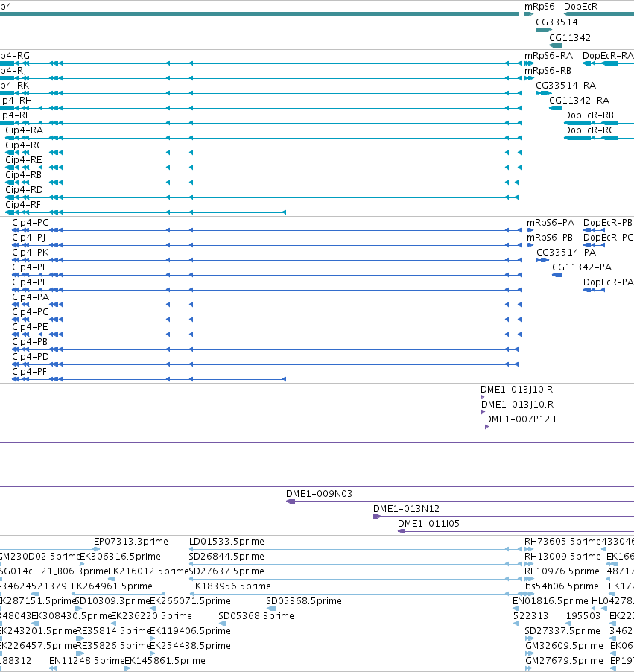
Task: Select the CG33514-RA transcript label
Action: click(x=566, y=86)
